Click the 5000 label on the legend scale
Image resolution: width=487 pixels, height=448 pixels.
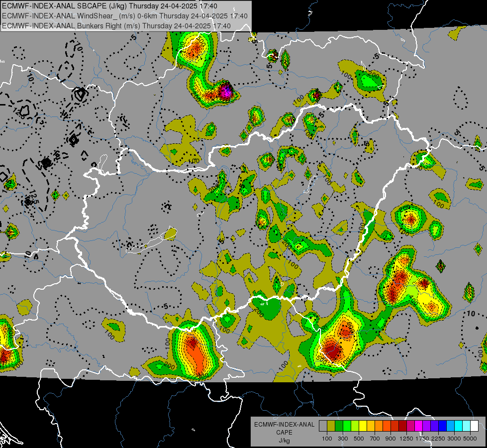point(470,439)
